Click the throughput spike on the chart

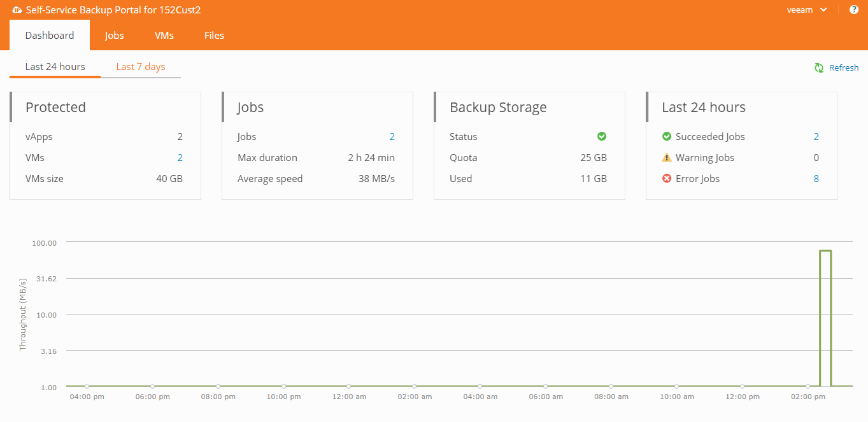[x=825, y=251]
